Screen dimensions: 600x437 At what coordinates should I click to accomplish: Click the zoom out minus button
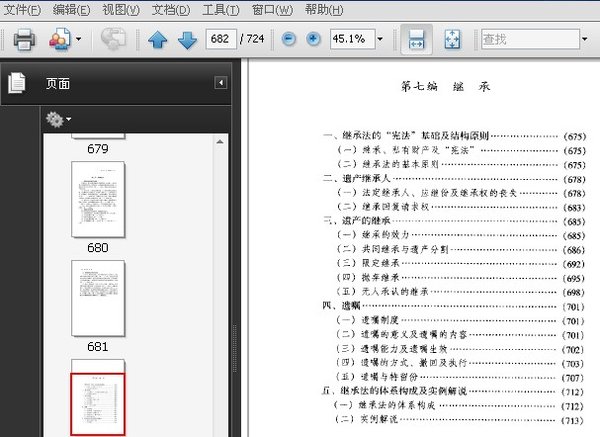(289, 39)
